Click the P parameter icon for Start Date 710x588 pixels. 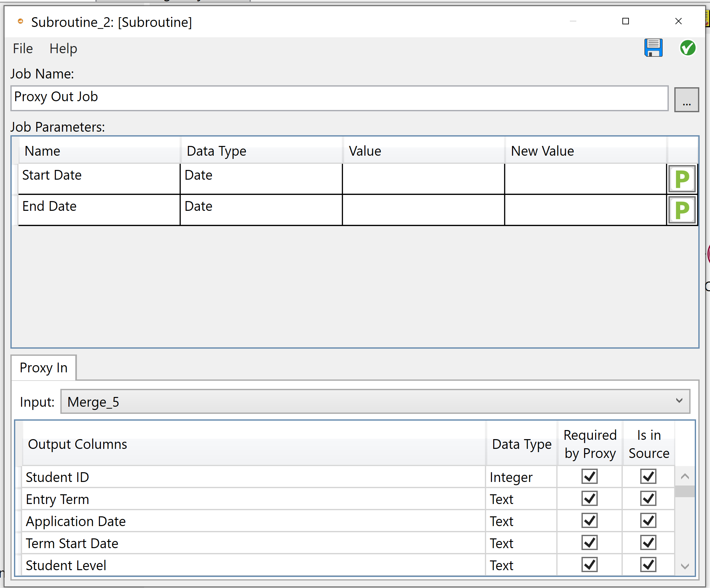681,178
